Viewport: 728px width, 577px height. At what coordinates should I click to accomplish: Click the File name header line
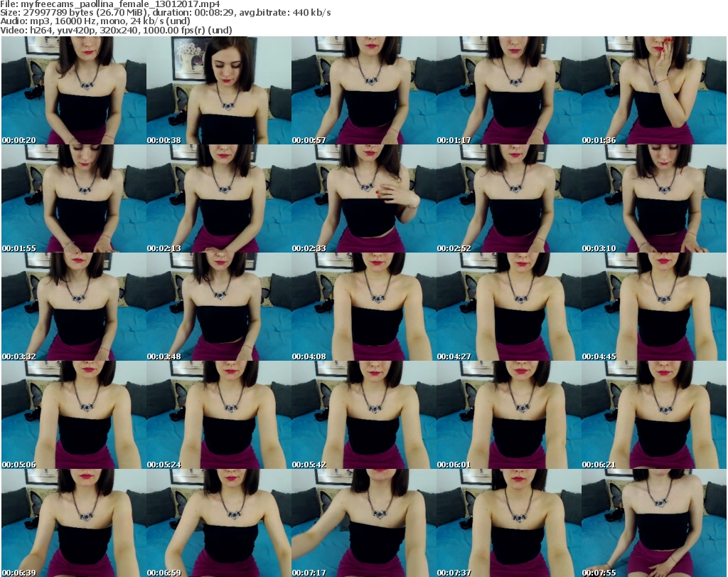(x=110, y=4)
